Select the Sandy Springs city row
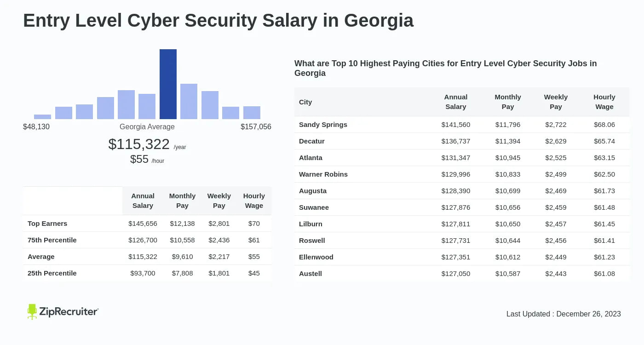This screenshot has height=345, width=644. click(x=323, y=125)
